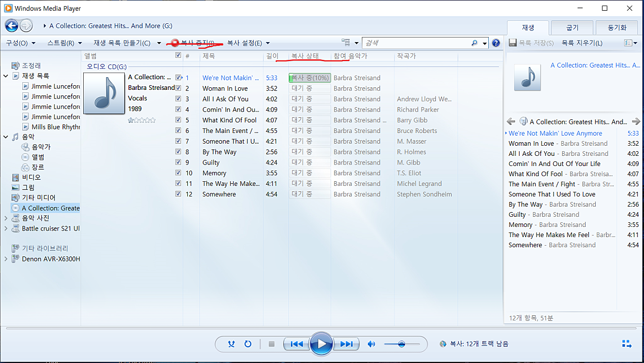Uncheck track 5 What Kind Of Fool checkbox
This screenshot has height=363, width=644.
click(x=178, y=120)
